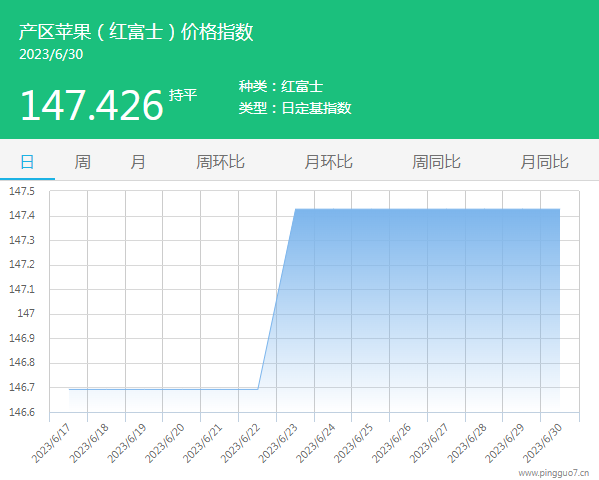Click the 2023/6/30 x-axis date label
This screenshot has height=480, width=599.
point(543,443)
